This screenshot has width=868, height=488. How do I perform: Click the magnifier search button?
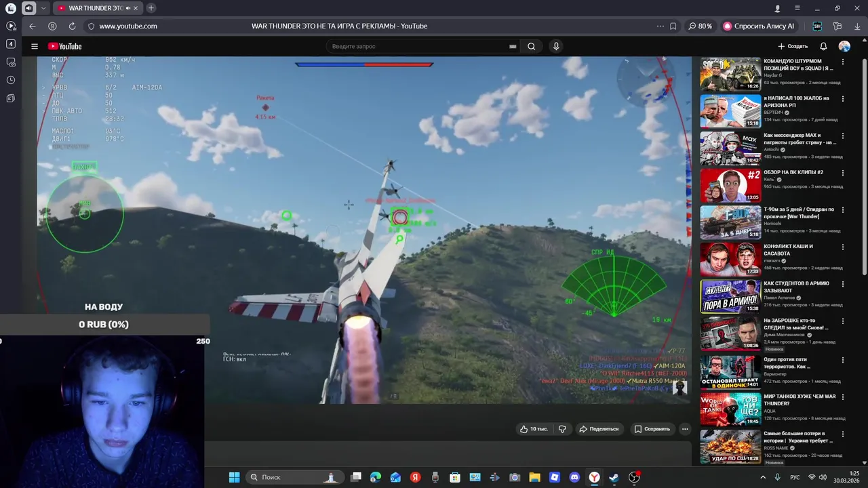532,46
